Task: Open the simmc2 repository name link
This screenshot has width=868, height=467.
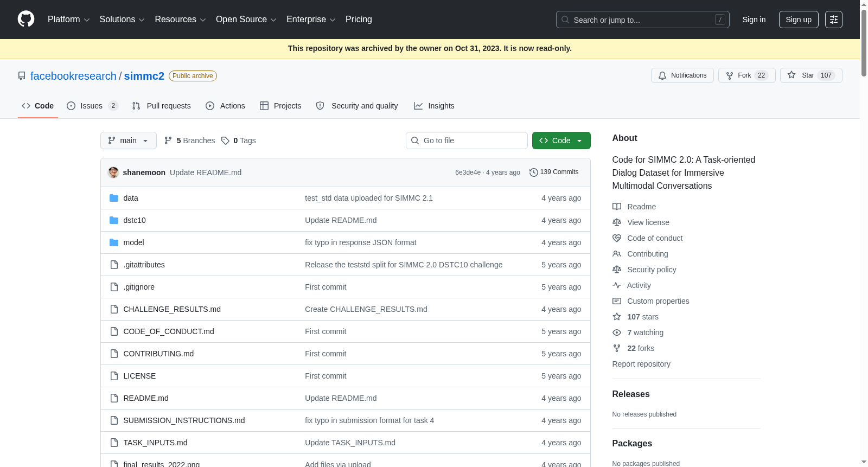Action: [x=144, y=76]
